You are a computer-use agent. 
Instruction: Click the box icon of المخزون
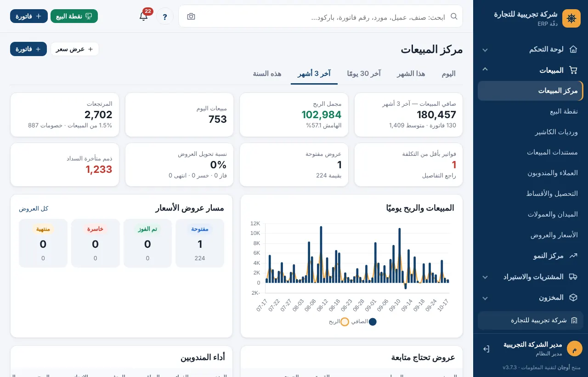tap(573, 297)
